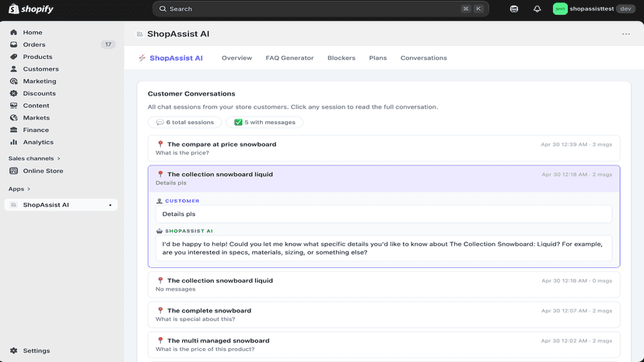Click the shopassisttest store avatar
This screenshot has width=644, height=362.
tap(560, 9)
